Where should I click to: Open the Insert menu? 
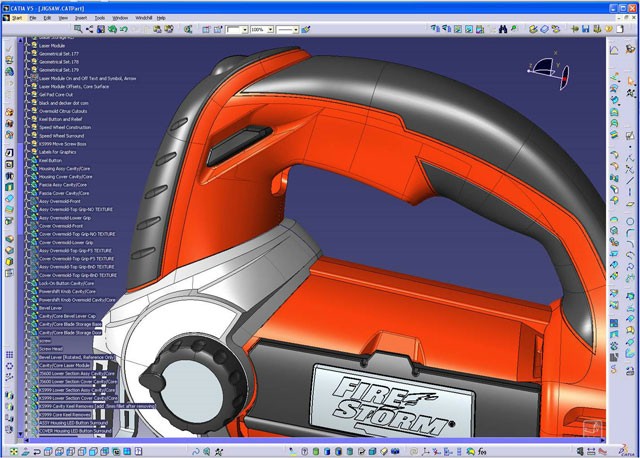80,18
